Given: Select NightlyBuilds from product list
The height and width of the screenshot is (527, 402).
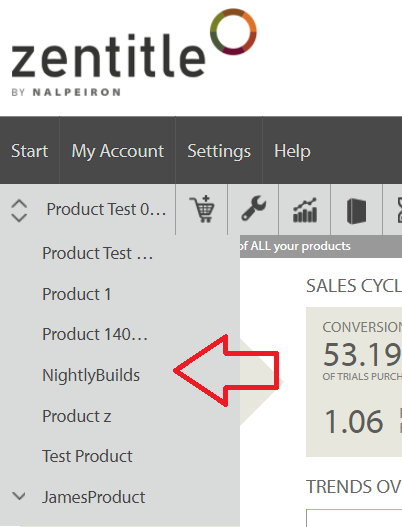Looking at the screenshot, I should tap(91, 375).
